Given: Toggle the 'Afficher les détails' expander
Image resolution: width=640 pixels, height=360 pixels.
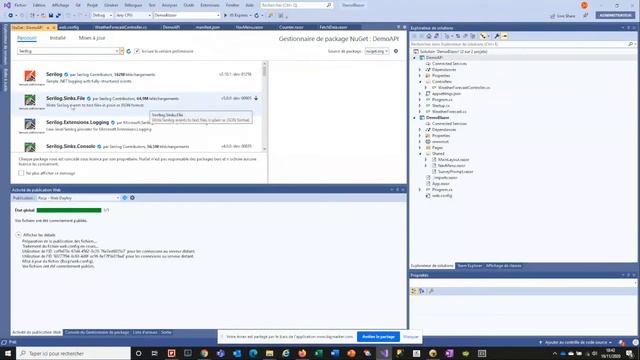Looking at the screenshot, I should coord(18,235).
